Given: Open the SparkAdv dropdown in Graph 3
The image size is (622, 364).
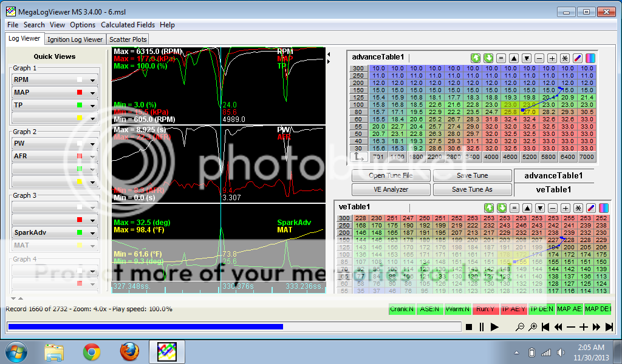Looking at the screenshot, I should tap(93, 232).
